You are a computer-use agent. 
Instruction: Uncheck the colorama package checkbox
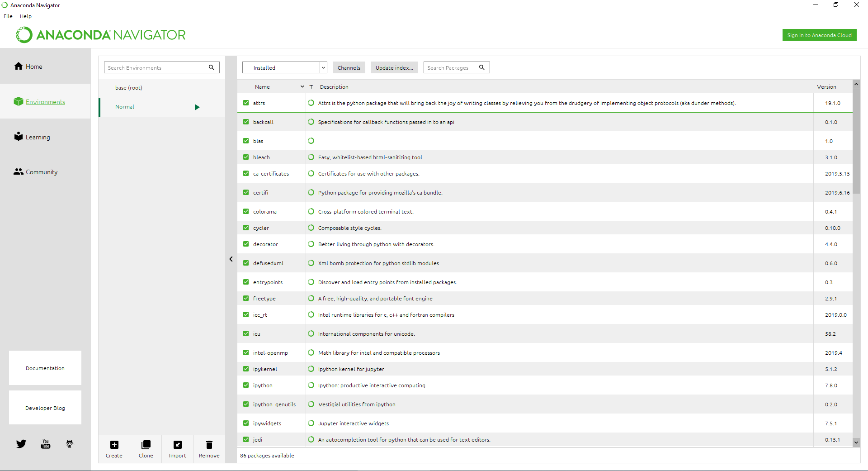coord(246,211)
